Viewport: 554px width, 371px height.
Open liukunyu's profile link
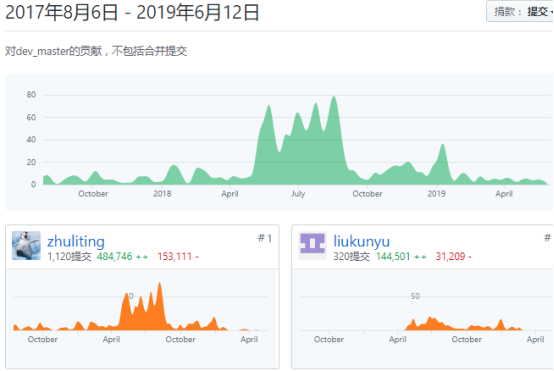click(x=361, y=241)
